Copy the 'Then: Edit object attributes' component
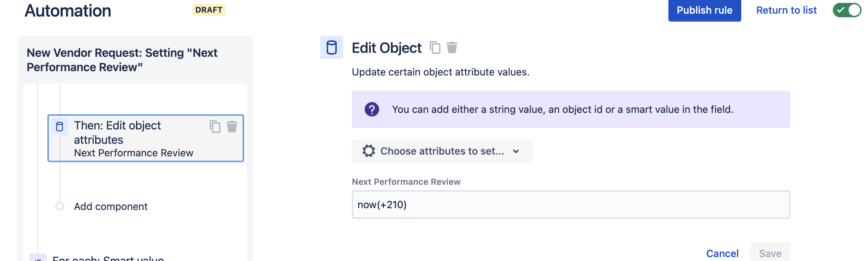This screenshot has width=868, height=261. click(x=215, y=127)
